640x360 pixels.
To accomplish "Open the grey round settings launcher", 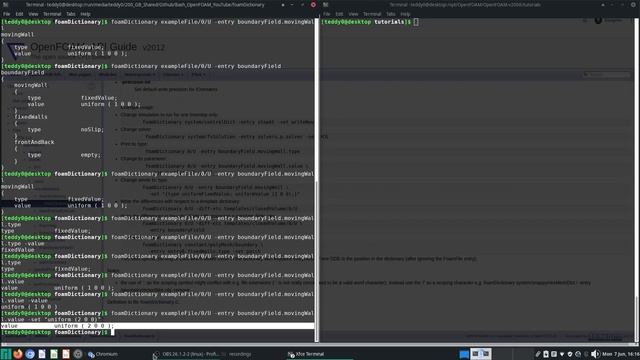I will click(x=78, y=354).
